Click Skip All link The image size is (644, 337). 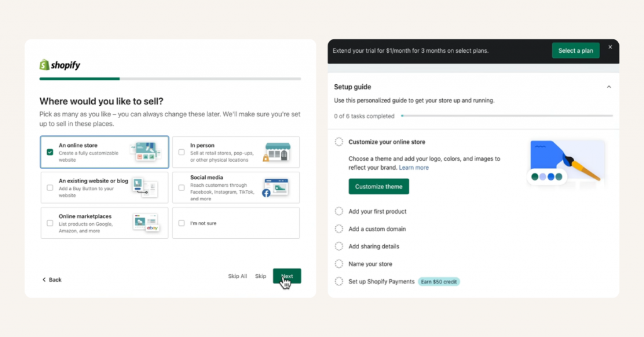point(237,276)
